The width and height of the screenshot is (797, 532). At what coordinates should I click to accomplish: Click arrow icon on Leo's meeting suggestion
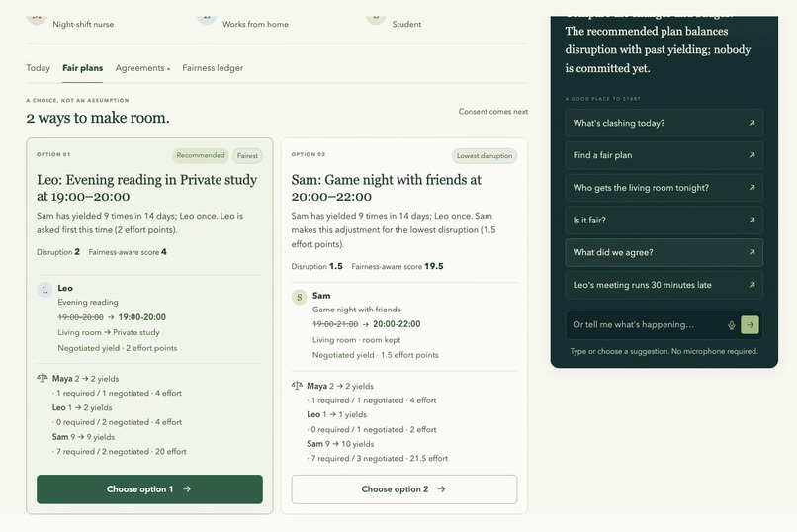[x=752, y=285]
